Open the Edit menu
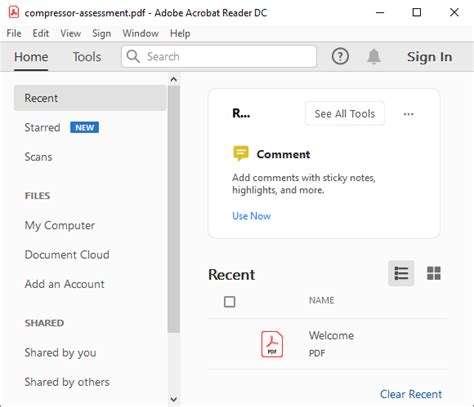The height and width of the screenshot is (407, 474). click(x=41, y=33)
